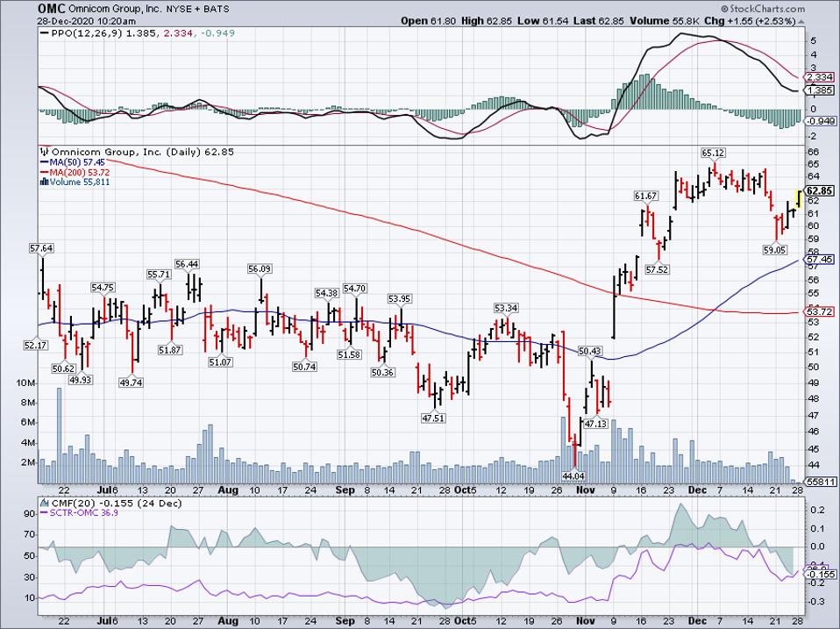Click the 50.43 price label
Image resolution: width=840 pixels, height=629 pixels.
(590, 351)
